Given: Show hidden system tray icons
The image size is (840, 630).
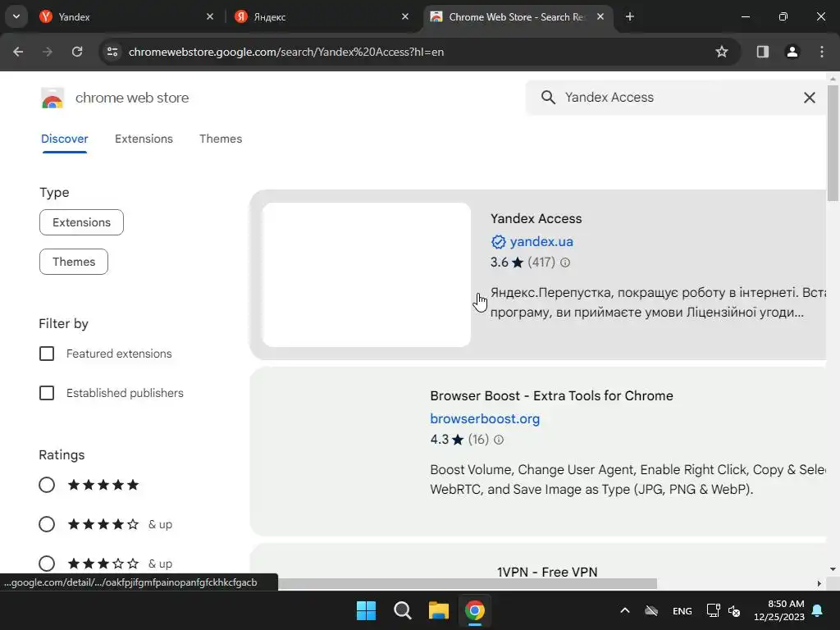Looking at the screenshot, I should tap(624, 610).
